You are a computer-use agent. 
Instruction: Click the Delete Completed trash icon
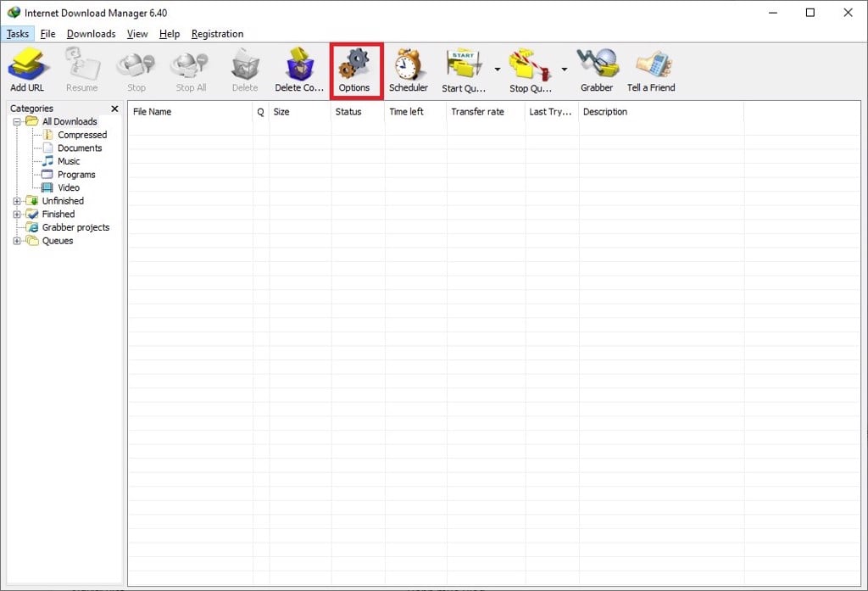[x=299, y=64]
